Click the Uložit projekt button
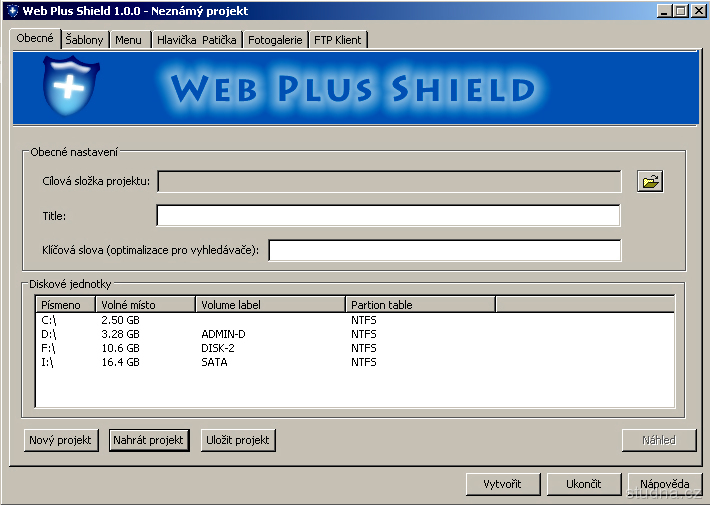This screenshot has width=710, height=505. click(238, 440)
